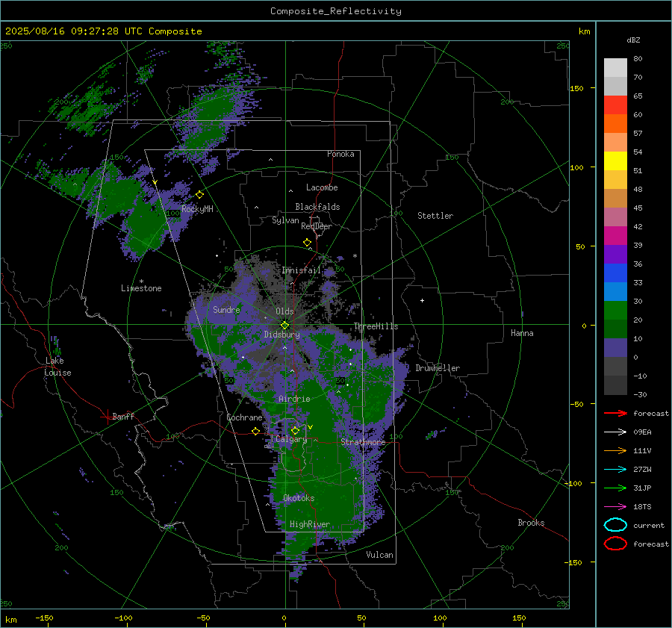This screenshot has width=672, height=628.
Task: Click the -150 tick on bottom axis
Action: click(x=44, y=618)
